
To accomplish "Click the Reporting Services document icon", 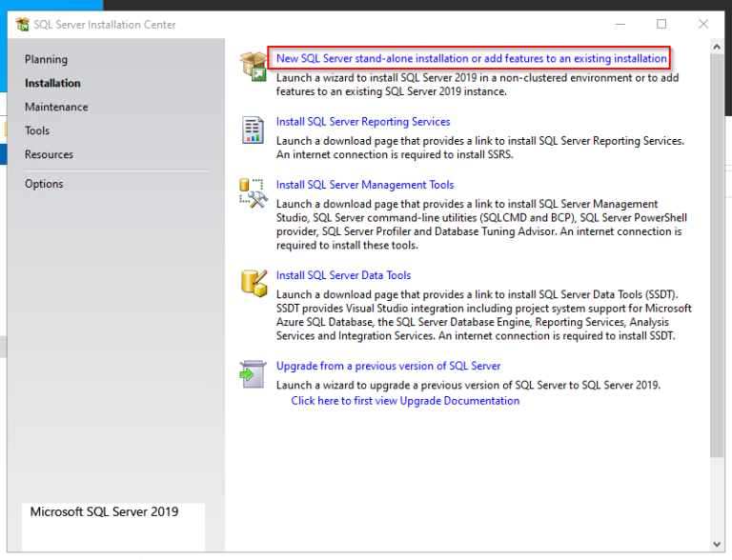I will pyautogui.click(x=253, y=129).
